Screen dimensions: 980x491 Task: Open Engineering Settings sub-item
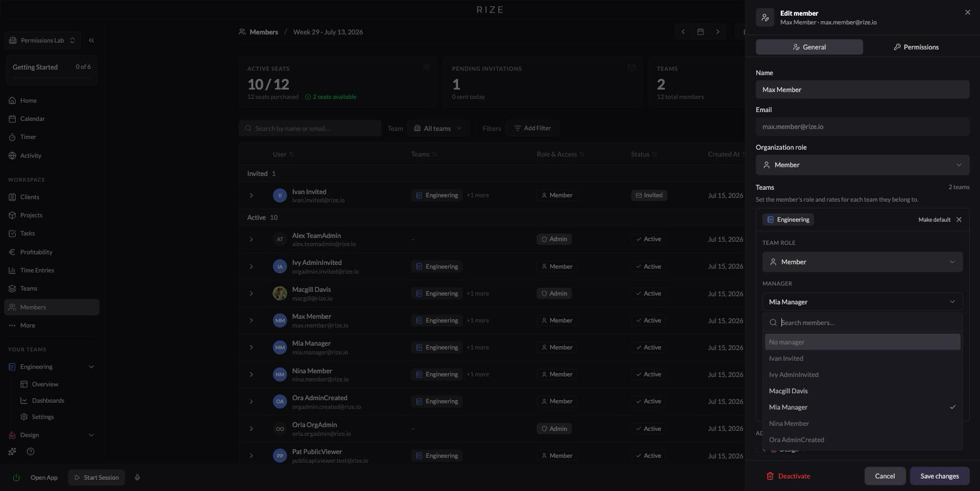[x=57, y=416]
